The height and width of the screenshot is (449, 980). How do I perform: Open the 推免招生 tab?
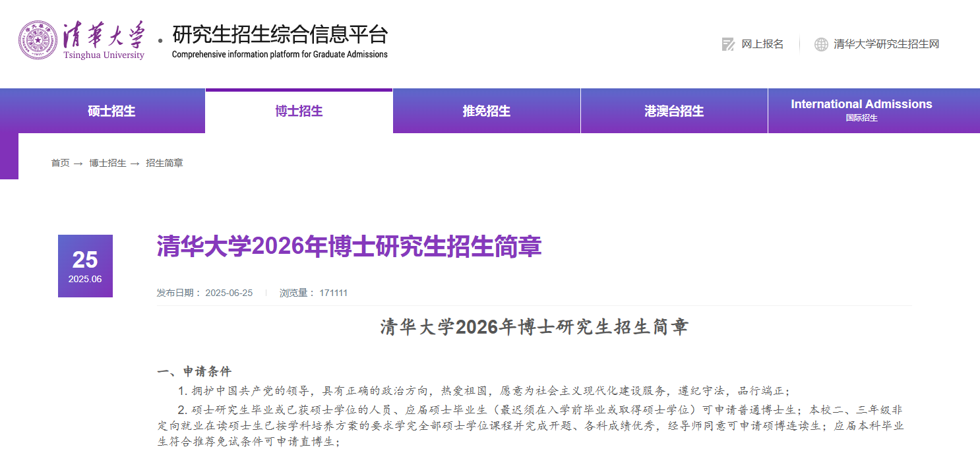[487, 111]
